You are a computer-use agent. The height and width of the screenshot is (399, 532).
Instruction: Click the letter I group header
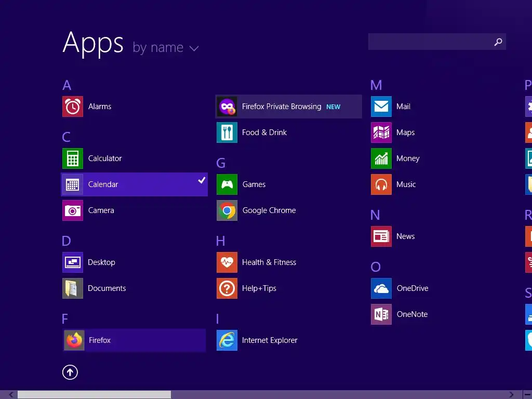[x=218, y=319]
